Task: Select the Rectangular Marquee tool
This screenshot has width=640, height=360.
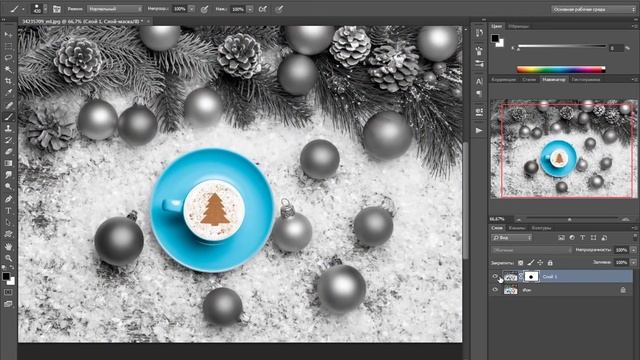Action: (x=8, y=46)
